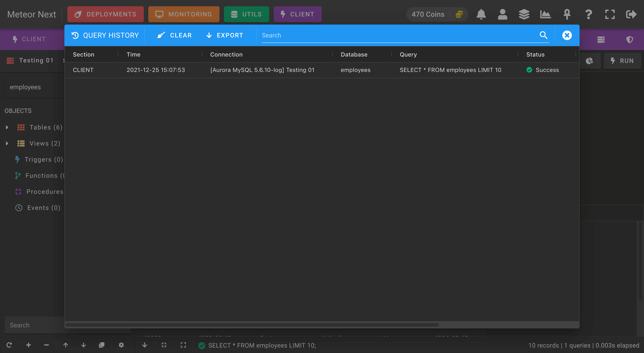The width and height of the screenshot is (644, 353).
Task: Click the Aurora MySQL Testing 01 connection cell
Action: [x=262, y=70]
